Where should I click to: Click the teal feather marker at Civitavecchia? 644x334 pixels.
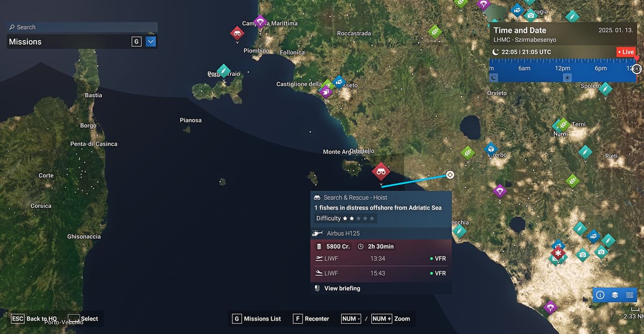pos(459,231)
